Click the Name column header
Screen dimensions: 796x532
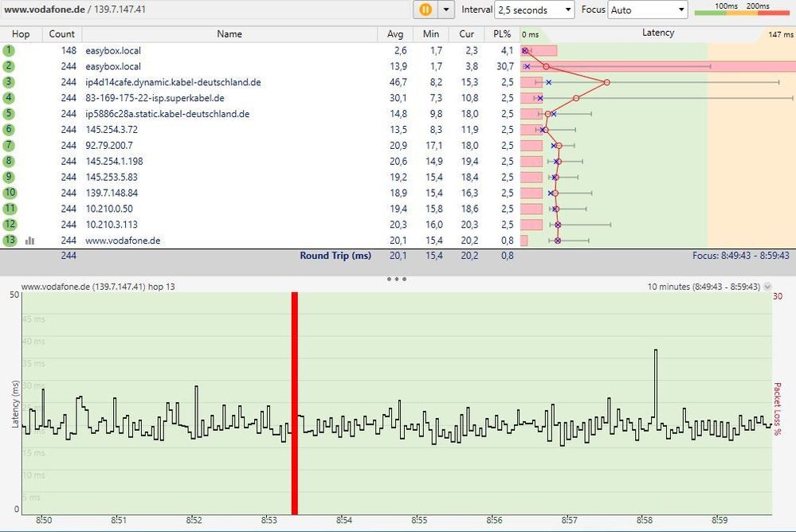pyautogui.click(x=229, y=34)
